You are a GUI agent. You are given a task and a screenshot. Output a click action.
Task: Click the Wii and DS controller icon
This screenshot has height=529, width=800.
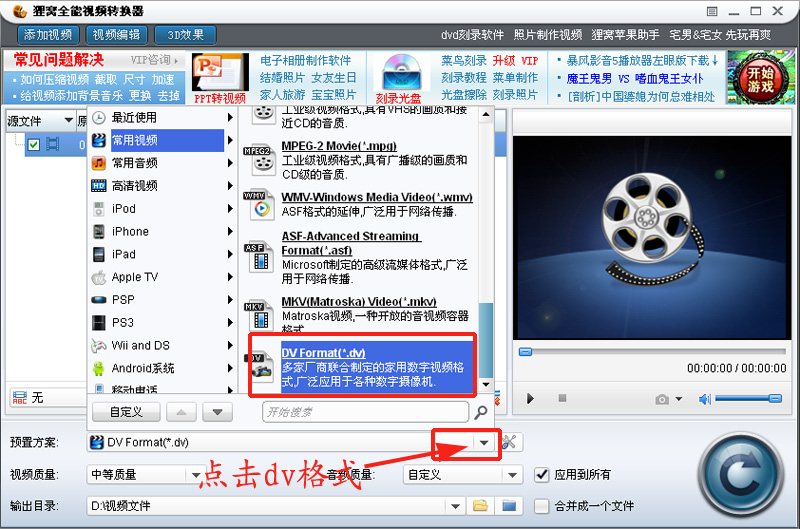coord(98,346)
